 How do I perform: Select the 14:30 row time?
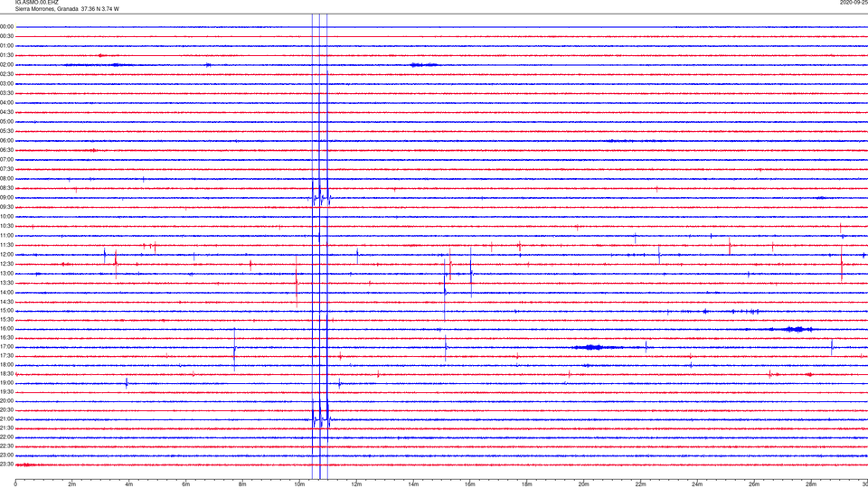pos(7,302)
